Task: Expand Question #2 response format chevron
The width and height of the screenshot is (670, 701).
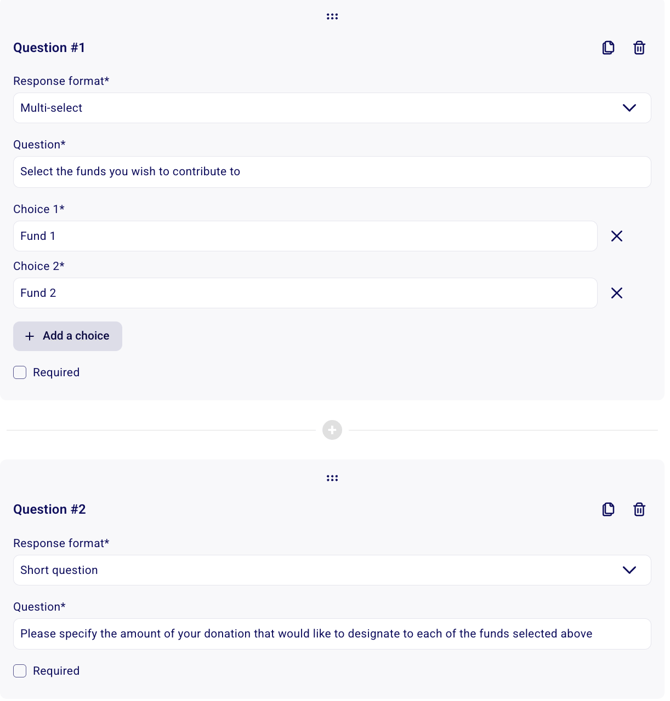Action: [629, 570]
